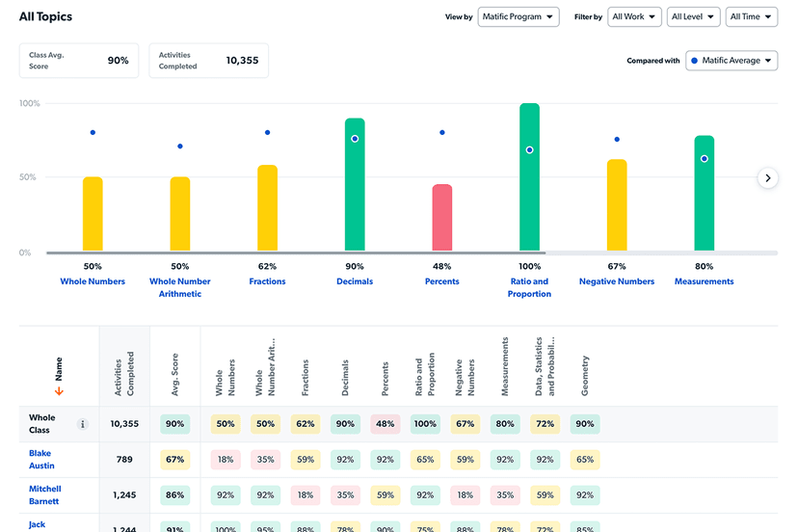The height and width of the screenshot is (532, 798).
Task: Expand the All Level filter dropdown
Action: point(693,17)
